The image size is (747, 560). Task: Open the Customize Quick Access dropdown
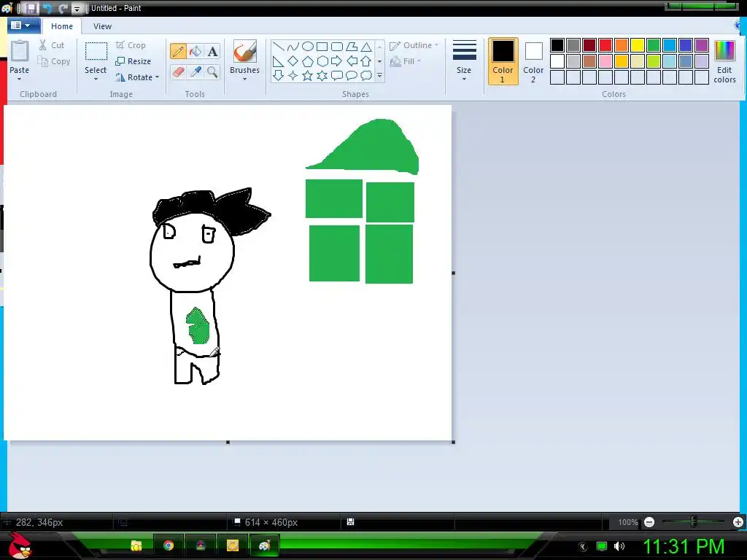pyautogui.click(x=77, y=9)
